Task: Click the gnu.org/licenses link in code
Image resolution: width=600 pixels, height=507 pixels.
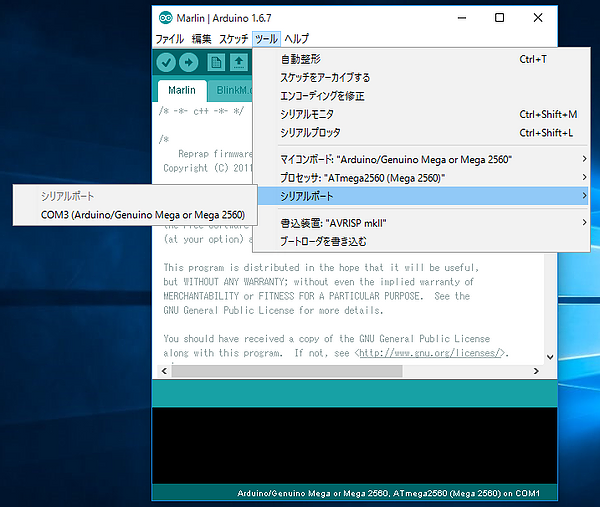Action: pyautogui.click(x=430, y=353)
